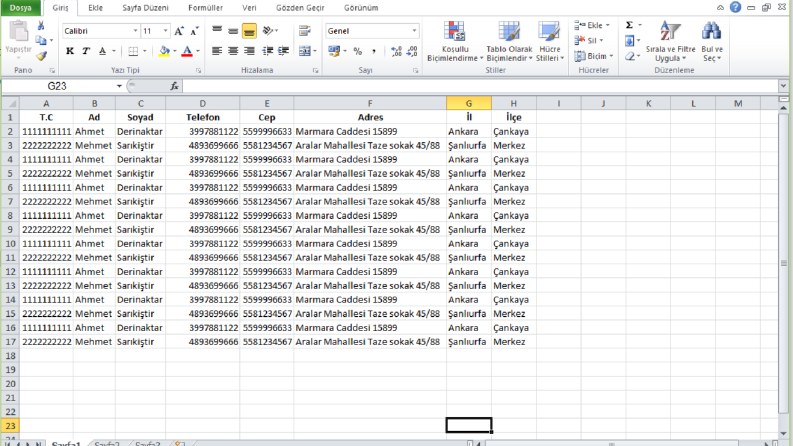This screenshot has height=446, width=793.
Task: Align cell content to top
Action: click(217, 31)
